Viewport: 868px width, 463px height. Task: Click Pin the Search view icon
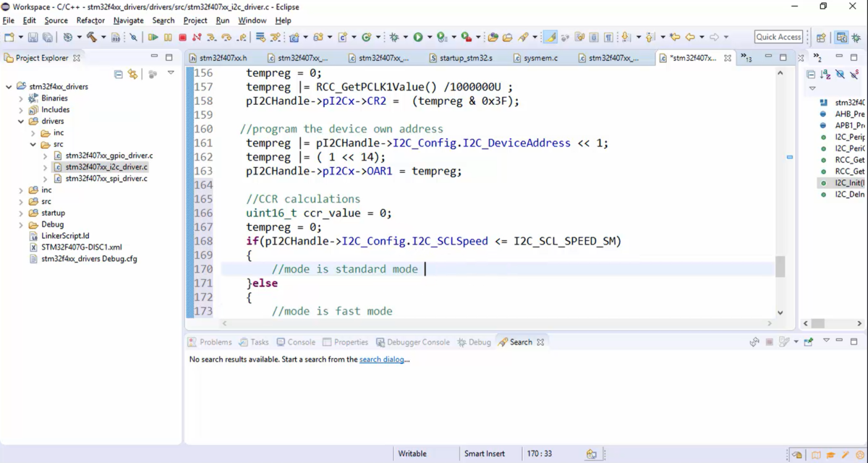tap(809, 342)
